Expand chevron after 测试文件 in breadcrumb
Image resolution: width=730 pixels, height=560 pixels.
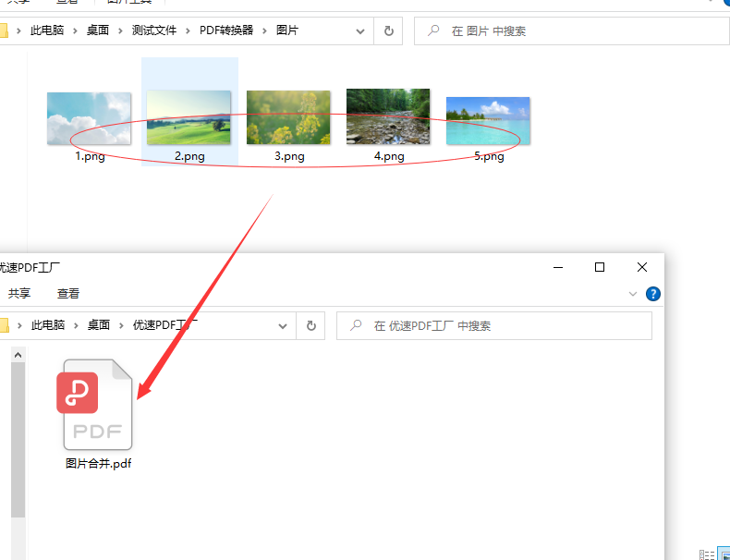pyautogui.click(x=189, y=31)
